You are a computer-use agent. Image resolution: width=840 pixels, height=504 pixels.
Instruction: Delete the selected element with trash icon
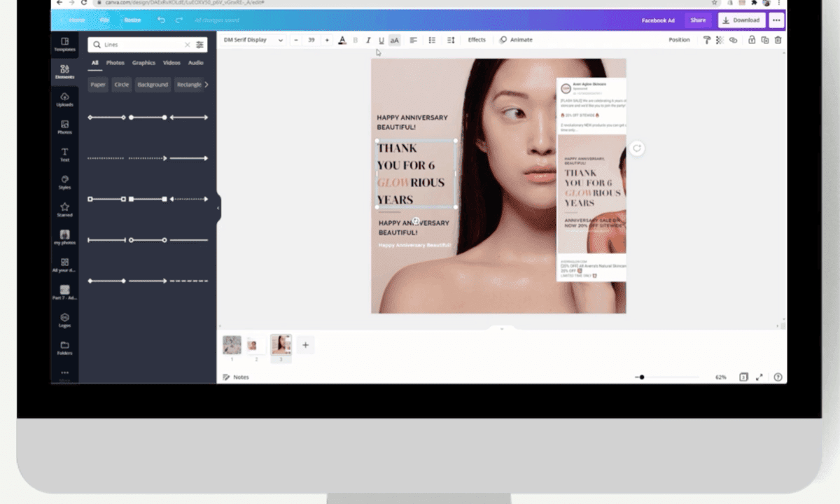(x=778, y=40)
